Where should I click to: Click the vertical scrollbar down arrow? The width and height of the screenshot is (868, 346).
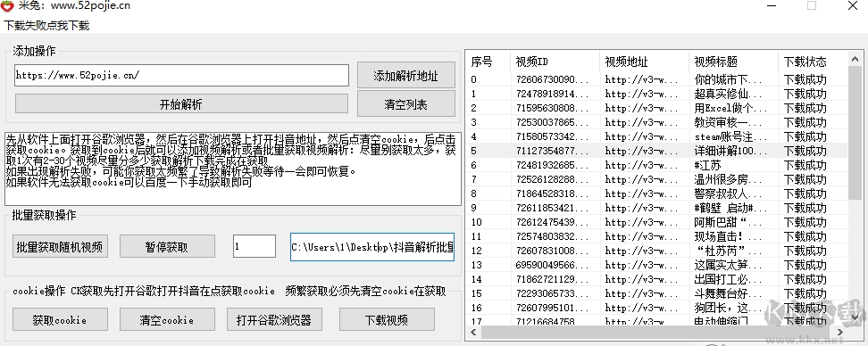click(855, 317)
